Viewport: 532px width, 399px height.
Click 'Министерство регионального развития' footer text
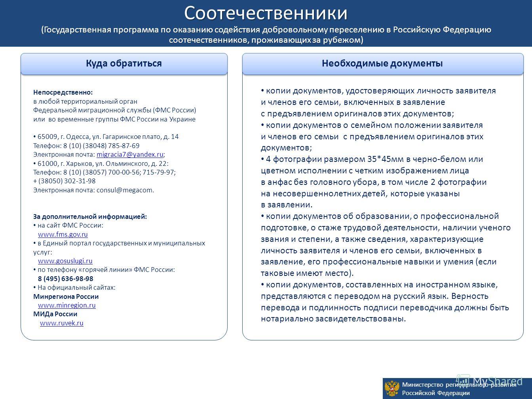click(x=459, y=385)
